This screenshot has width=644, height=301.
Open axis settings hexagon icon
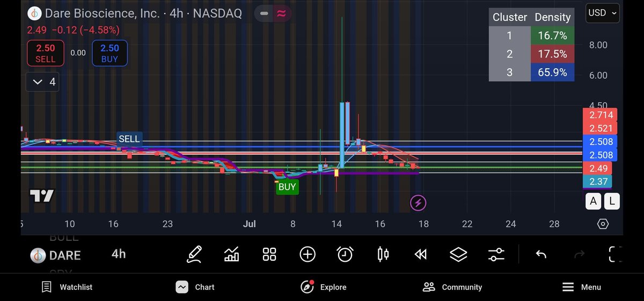tap(603, 224)
